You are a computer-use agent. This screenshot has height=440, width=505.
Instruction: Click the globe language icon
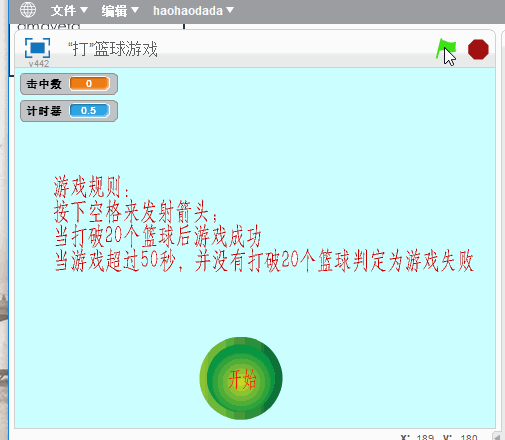coord(28,10)
